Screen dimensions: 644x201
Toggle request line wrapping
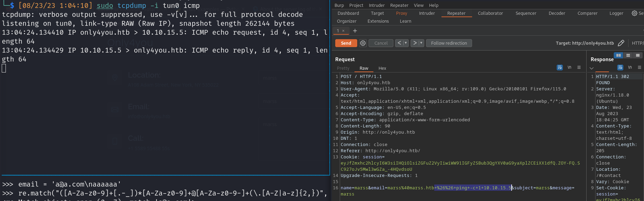tap(560, 67)
